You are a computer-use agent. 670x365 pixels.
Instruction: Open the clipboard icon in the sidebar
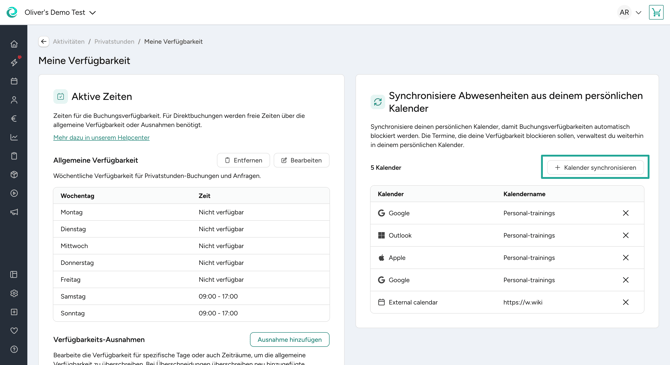[14, 156]
